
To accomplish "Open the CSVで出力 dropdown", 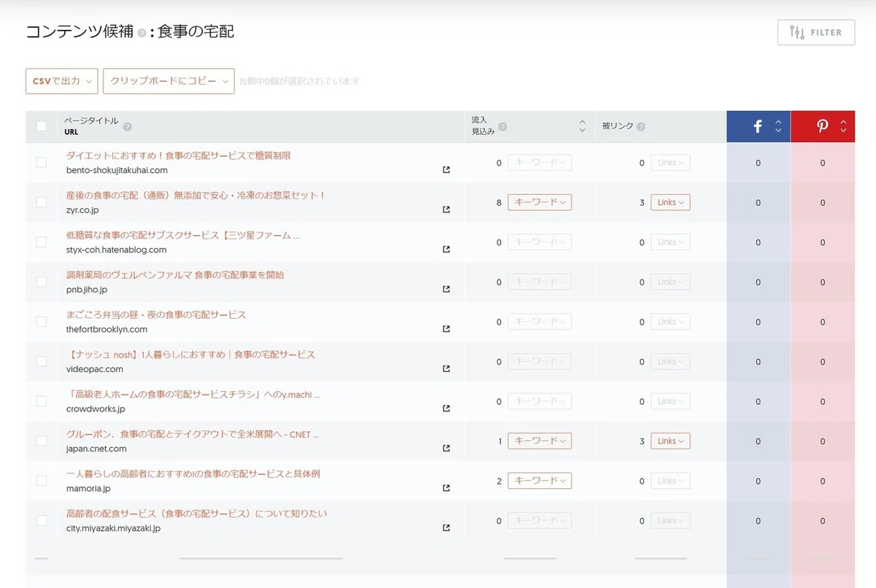I will [x=62, y=81].
